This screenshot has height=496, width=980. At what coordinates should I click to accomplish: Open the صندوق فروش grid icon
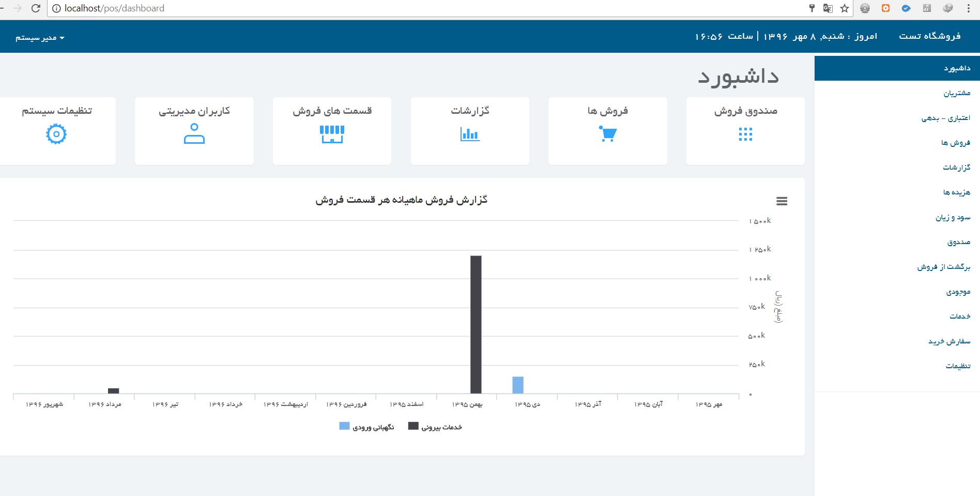[x=745, y=134]
